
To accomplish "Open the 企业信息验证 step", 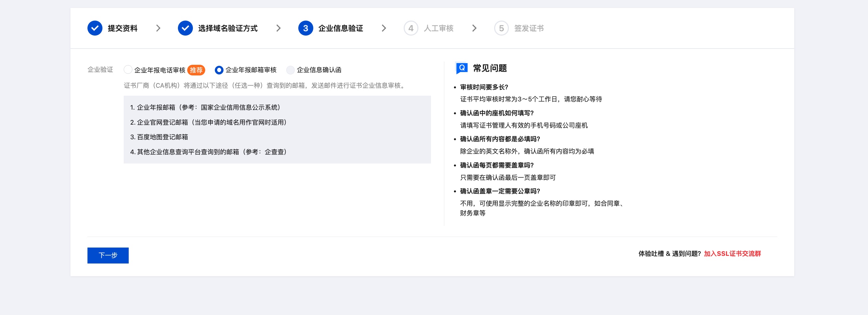I will [341, 28].
